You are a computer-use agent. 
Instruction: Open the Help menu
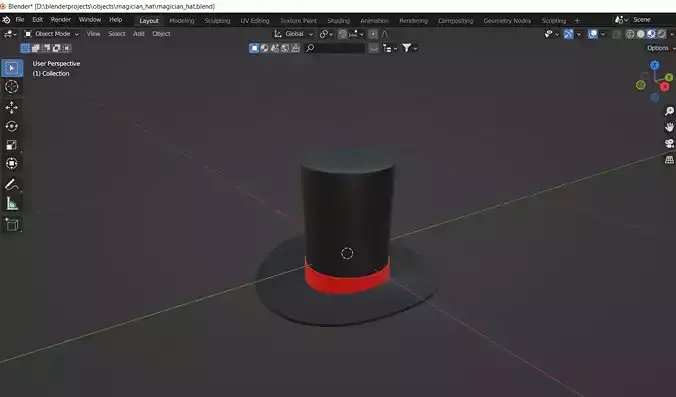point(116,20)
